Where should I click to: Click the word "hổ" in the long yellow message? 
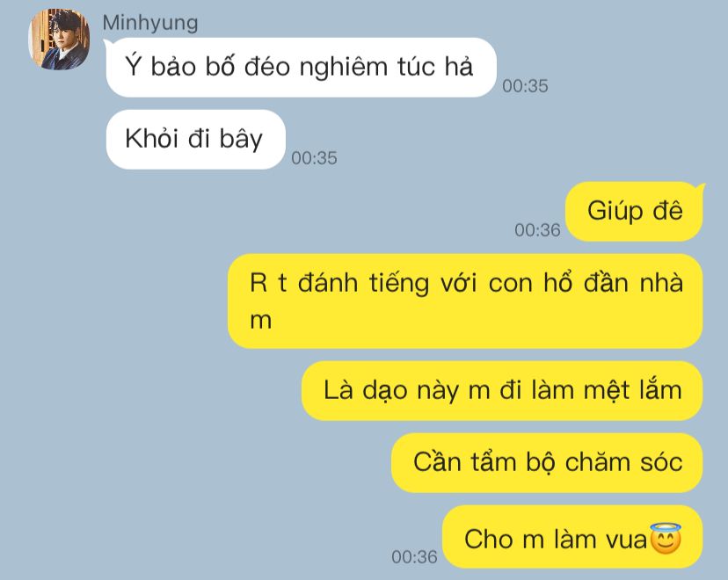click(558, 281)
